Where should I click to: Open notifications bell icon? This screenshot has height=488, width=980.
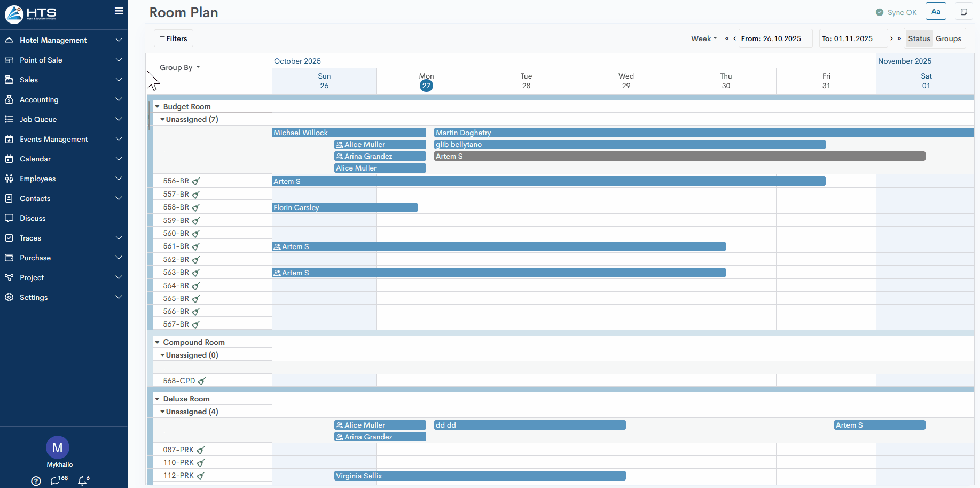pyautogui.click(x=82, y=481)
